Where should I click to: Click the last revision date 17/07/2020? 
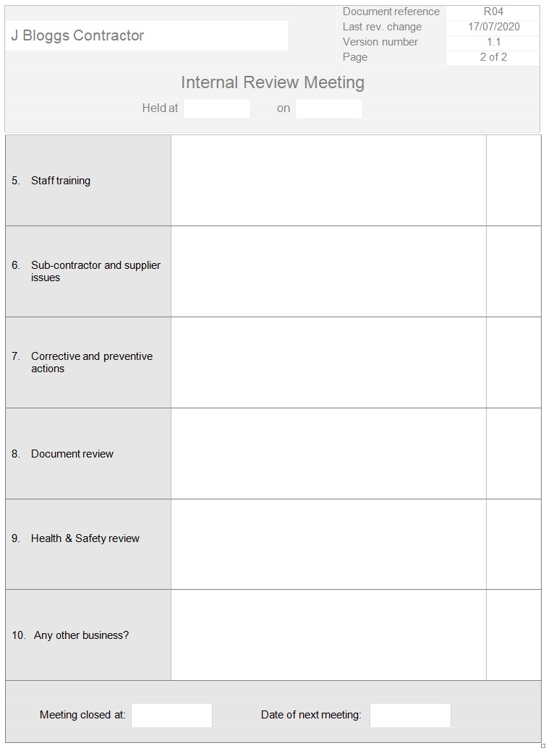(493, 27)
